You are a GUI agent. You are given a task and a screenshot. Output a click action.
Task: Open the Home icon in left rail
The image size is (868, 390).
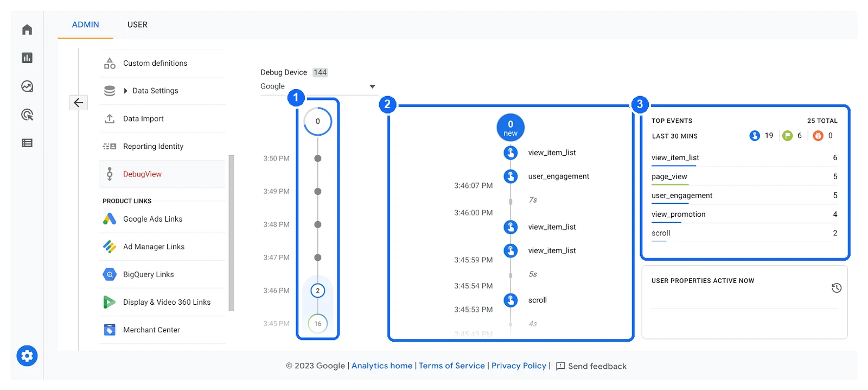27,29
